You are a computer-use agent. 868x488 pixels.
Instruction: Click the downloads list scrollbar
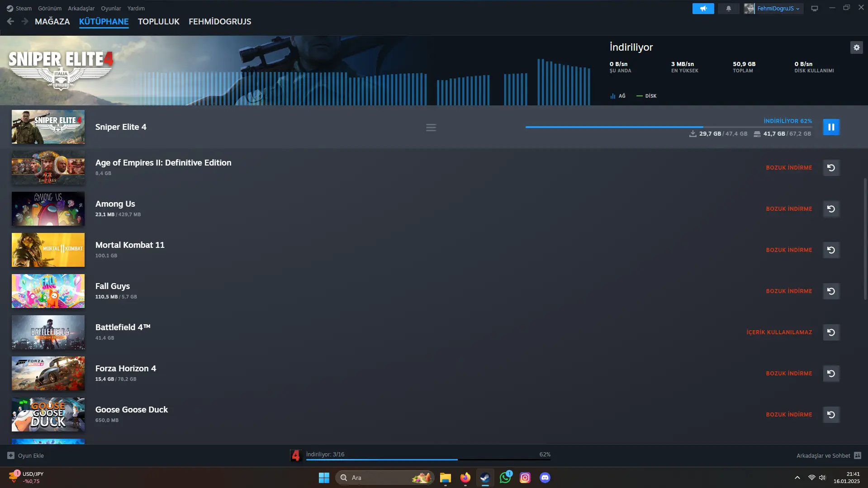[x=865, y=238]
